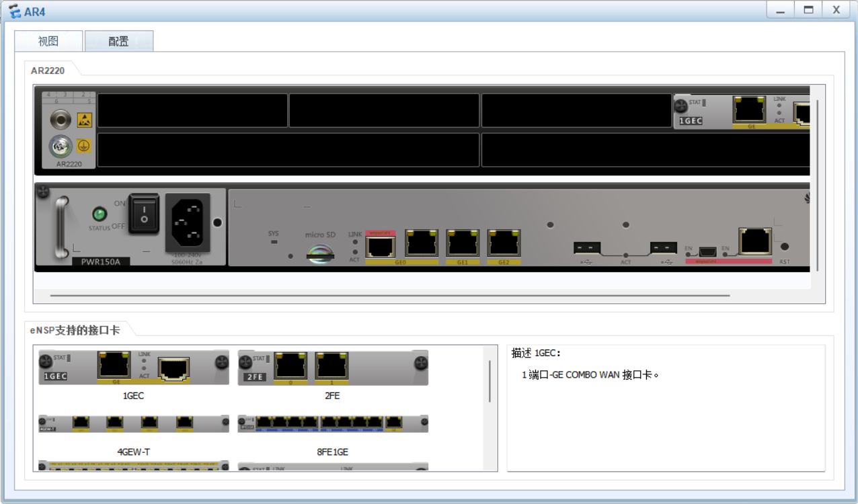
Task: Switch to the 视图 tab
Action: click(48, 41)
